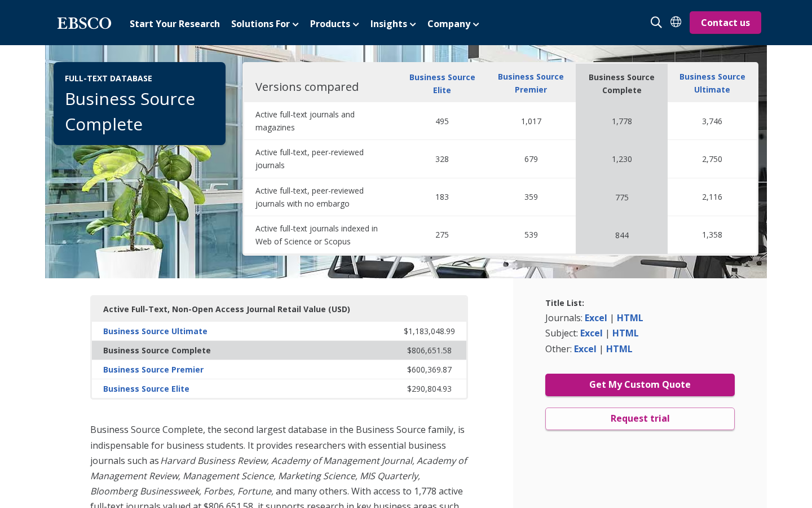Expand the Company menu

pyautogui.click(x=453, y=24)
